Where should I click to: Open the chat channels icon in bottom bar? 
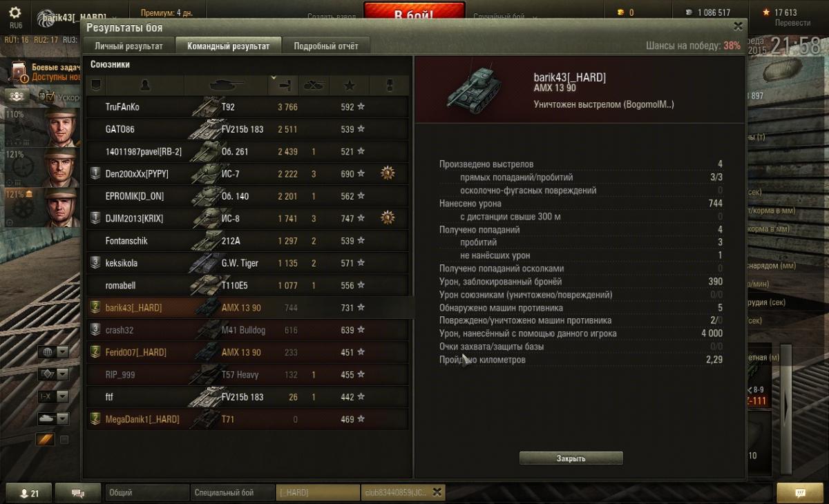pyautogui.click(x=77, y=493)
